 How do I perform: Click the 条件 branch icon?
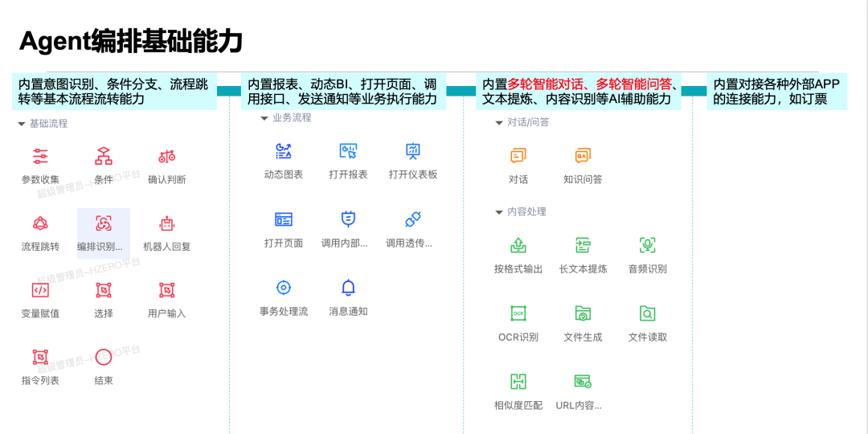[104, 157]
